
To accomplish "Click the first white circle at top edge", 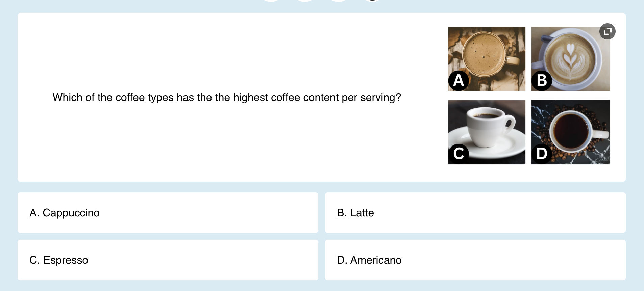I will [271, 1].
